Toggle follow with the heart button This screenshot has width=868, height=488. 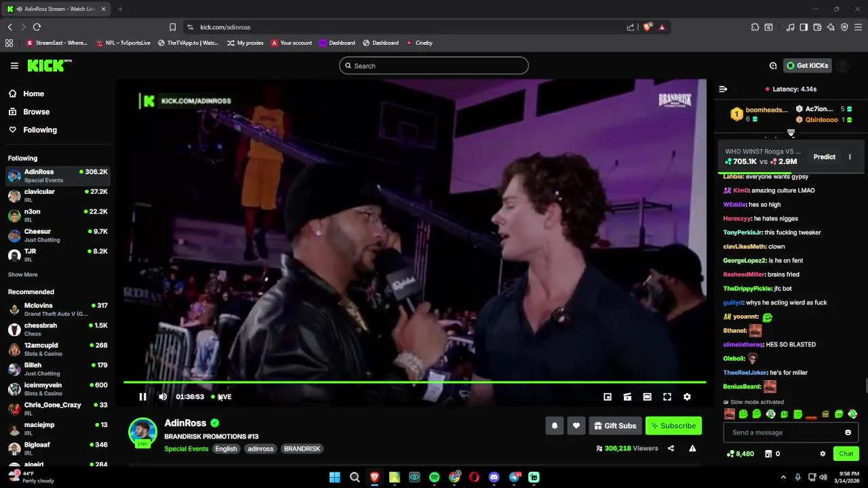pos(576,426)
